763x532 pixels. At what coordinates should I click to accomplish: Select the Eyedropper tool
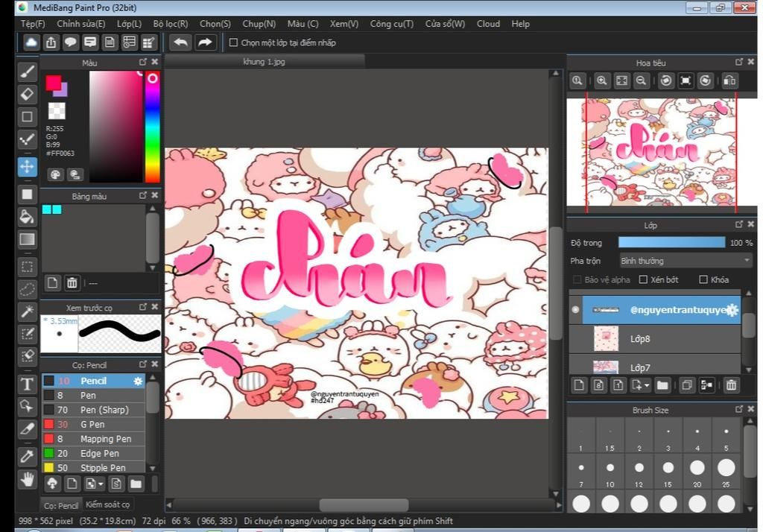pyautogui.click(x=28, y=456)
